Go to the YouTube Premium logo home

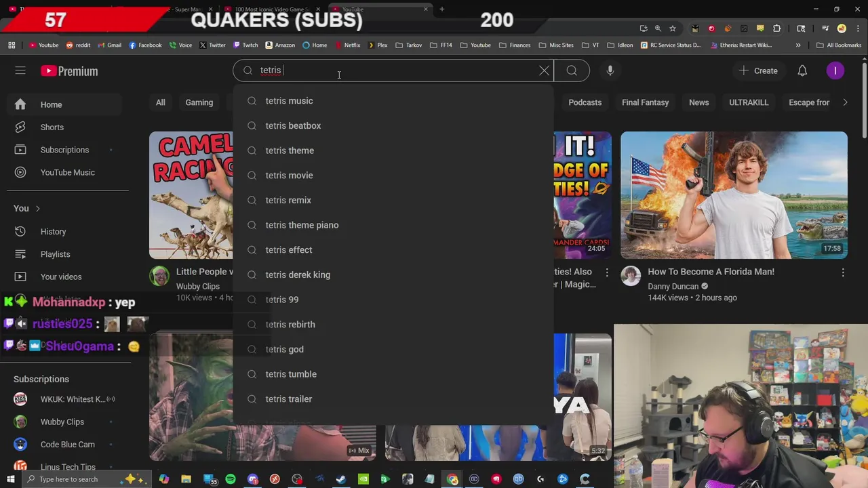pyautogui.click(x=69, y=70)
